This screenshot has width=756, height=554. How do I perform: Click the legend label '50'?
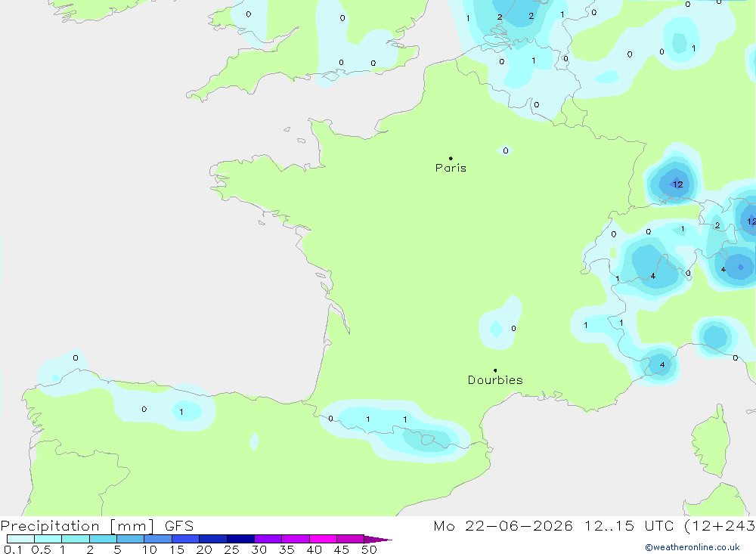(x=369, y=549)
